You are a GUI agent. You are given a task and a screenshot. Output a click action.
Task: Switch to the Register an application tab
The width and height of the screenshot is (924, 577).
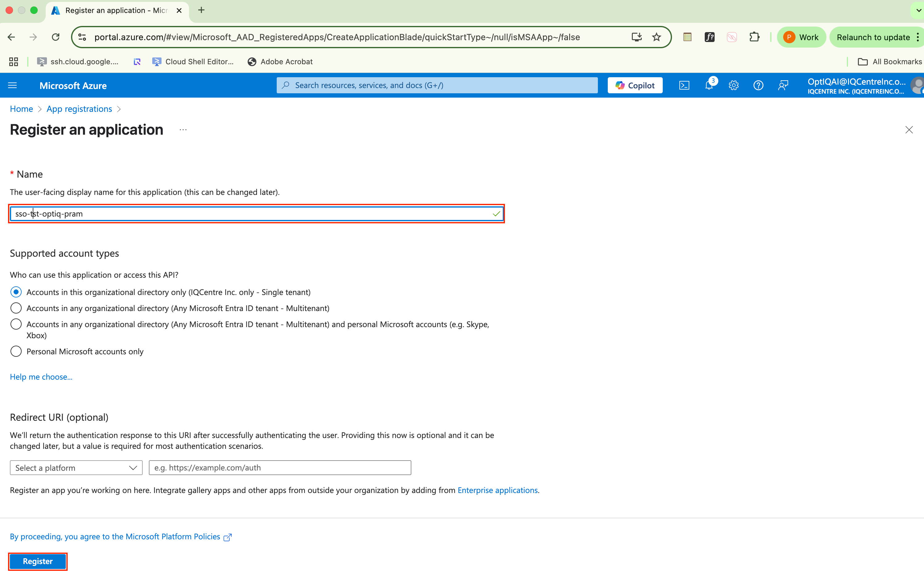[116, 10]
